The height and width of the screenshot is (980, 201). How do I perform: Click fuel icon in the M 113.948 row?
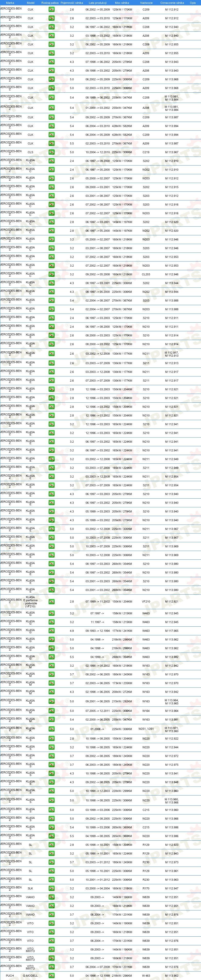(x=51, y=782)
